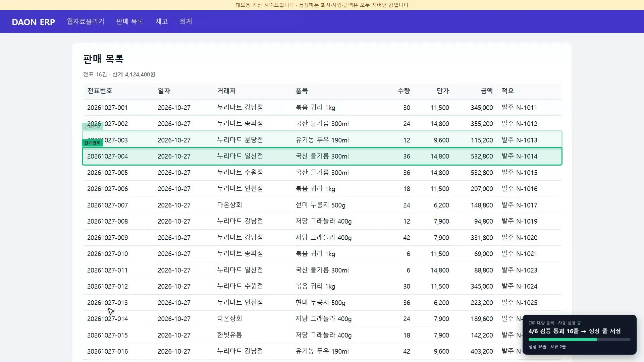Click 누리마트 분당점 customer cell
Image resolution: width=644 pixels, height=362 pixels.
pyautogui.click(x=240, y=140)
